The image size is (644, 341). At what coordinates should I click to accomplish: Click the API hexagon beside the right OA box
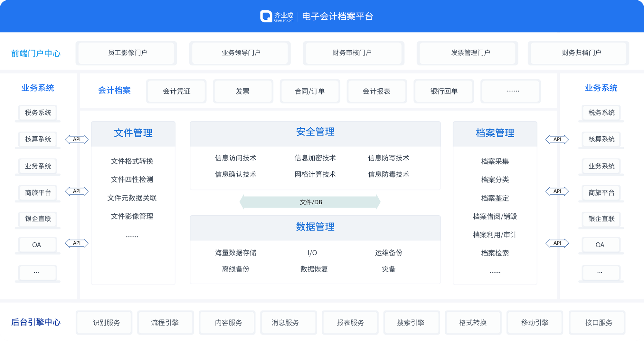[557, 243]
